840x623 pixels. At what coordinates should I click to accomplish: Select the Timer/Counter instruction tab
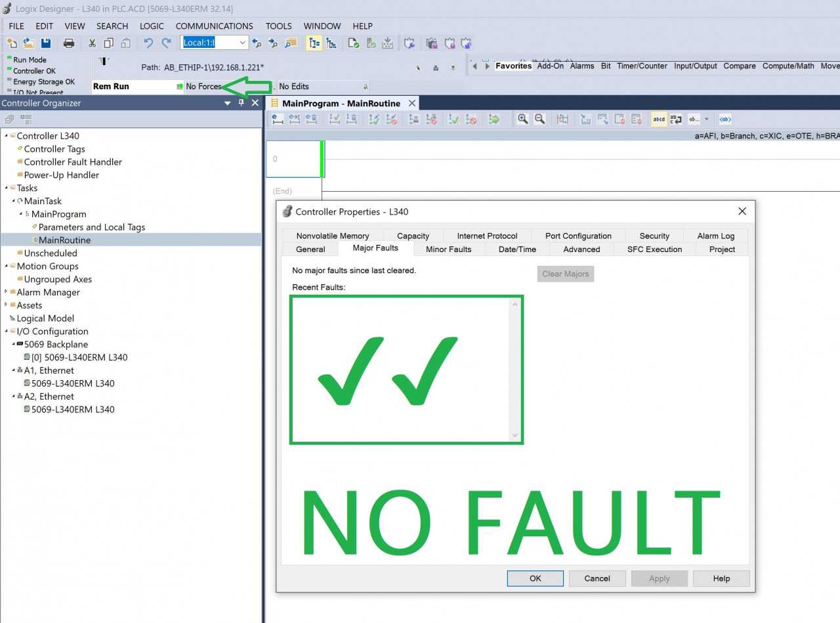pyautogui.click(x=642, y=66)
